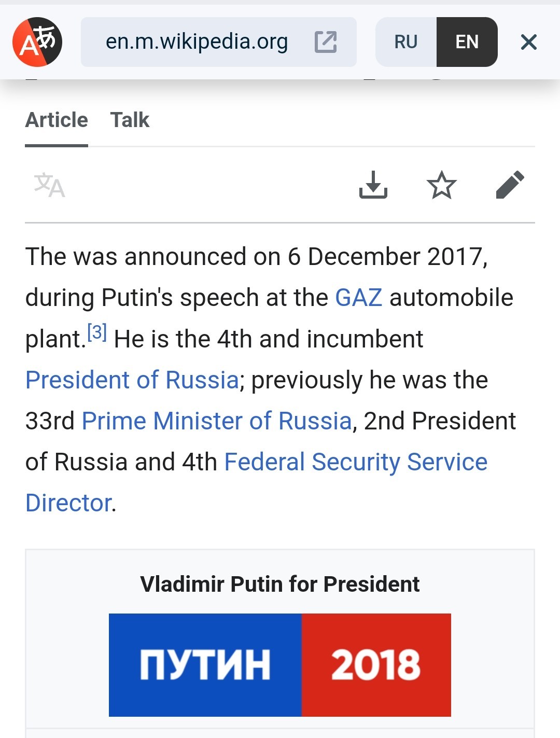Open the language selection icon
560x738 pixels.
(x=50, y=185)
